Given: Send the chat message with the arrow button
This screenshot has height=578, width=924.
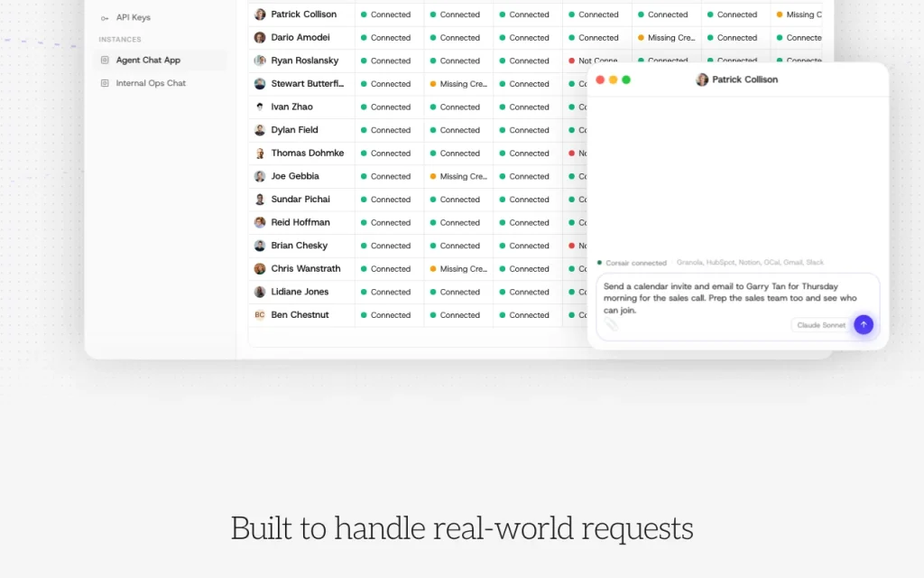Looking at the screenshot, I should point(864,324).
